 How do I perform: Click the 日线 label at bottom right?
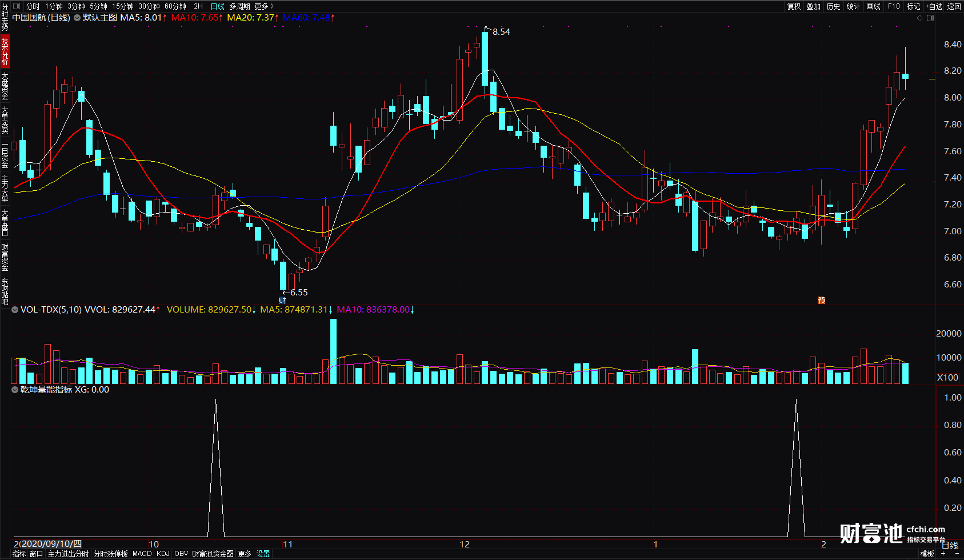(950, 545)
